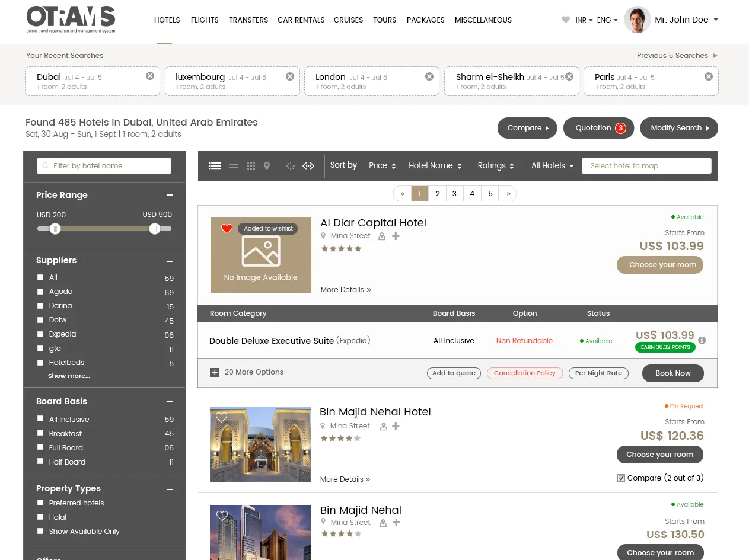Open the CRUISES menu
The height and width of the screenshot is (560, 749).
(348, 20)
